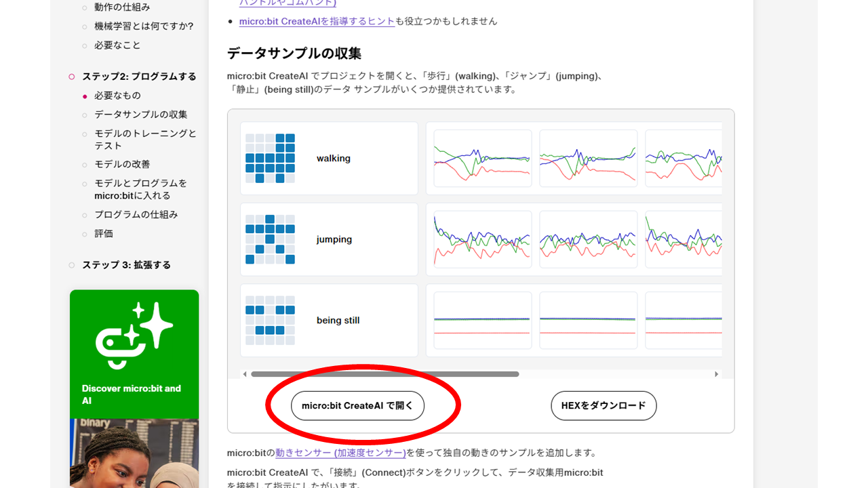Download the HEX file with HEXをダウンロード

point(604,405)
